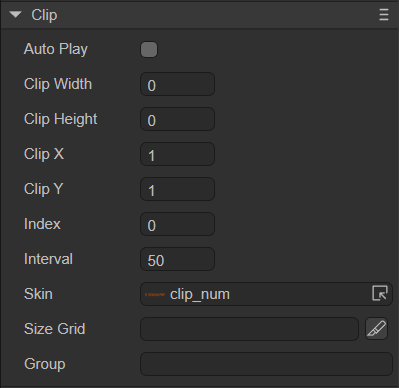This screenshot has width=399, height=388.
Task: Collapse the Clip section triangle
Action: [15, 14]
